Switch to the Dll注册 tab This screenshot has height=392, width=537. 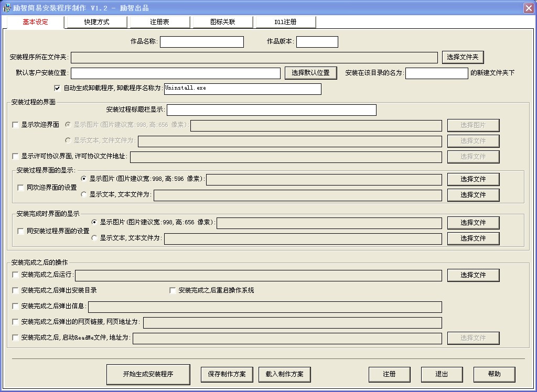point(285,22)
